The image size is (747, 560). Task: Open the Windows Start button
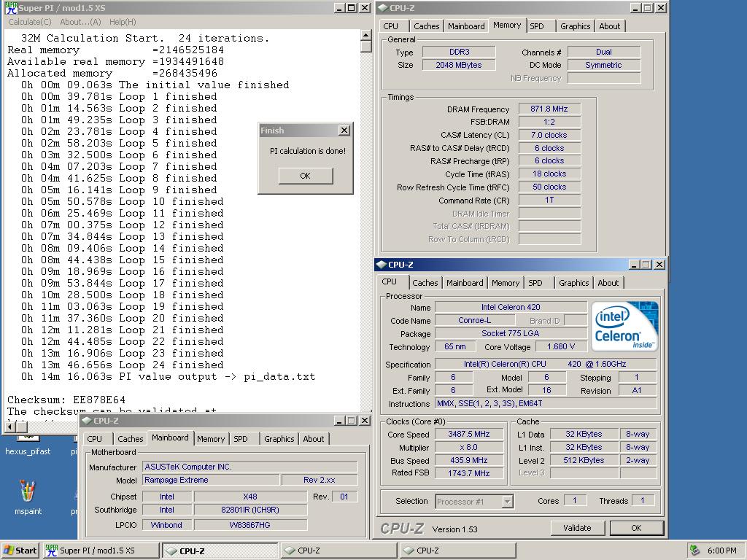click(20, 551)
